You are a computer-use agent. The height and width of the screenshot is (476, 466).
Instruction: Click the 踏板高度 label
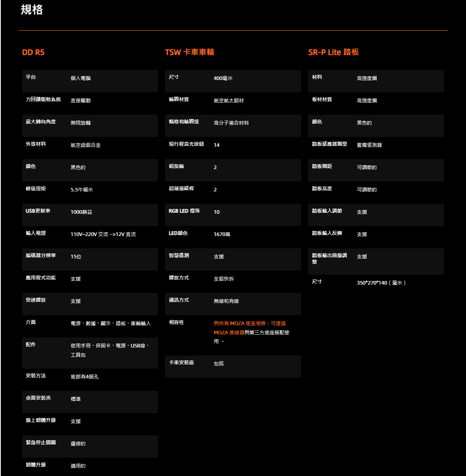(322, 188)
